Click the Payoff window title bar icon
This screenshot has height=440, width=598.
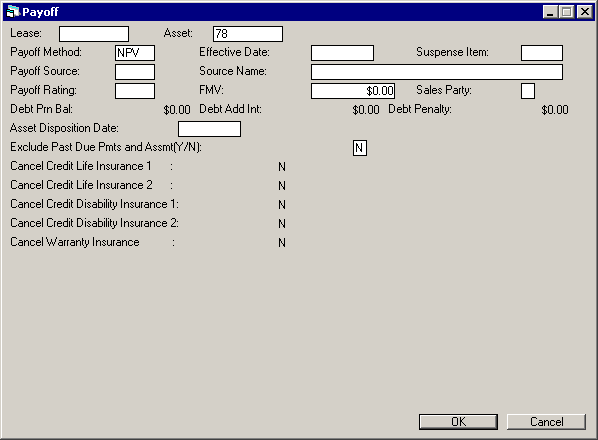13,12
